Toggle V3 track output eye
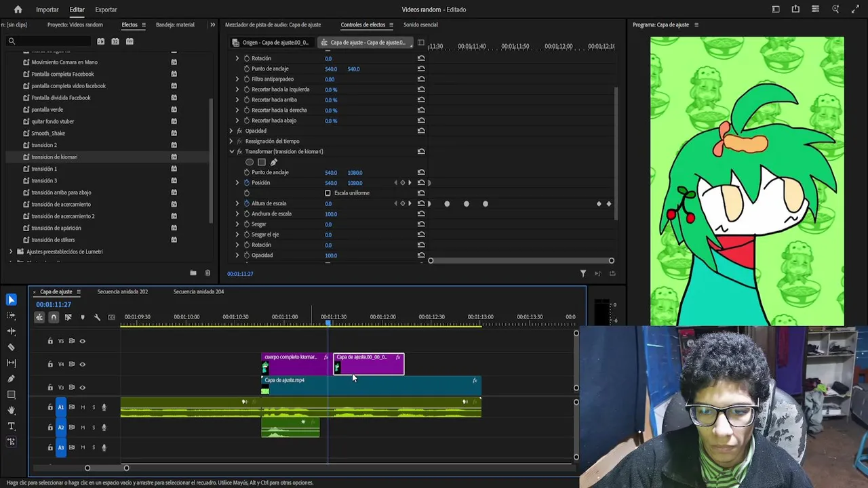This screenshot has width=868, height=488. click(83, 388)
